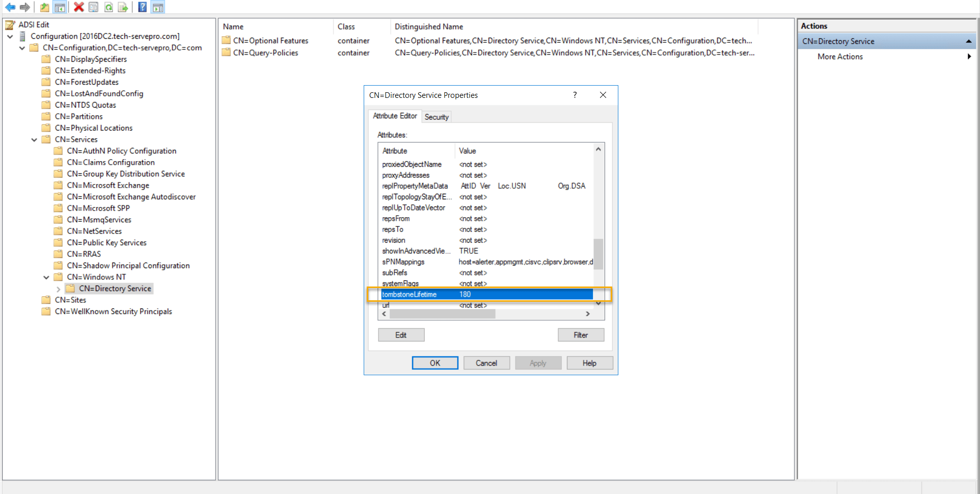Click the Back navigation arrow
The width and height of the screenshot is (980, 494).
click(10, 7)
